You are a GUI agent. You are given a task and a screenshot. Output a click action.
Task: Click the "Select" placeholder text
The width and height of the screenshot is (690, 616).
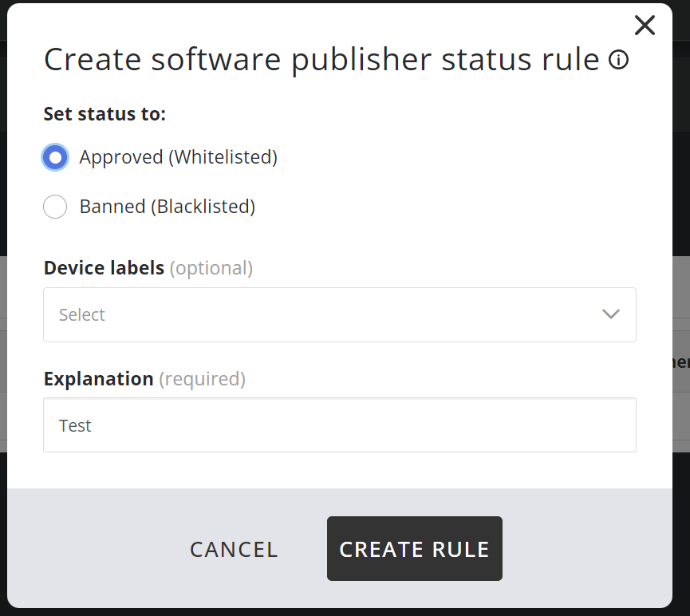82,315
